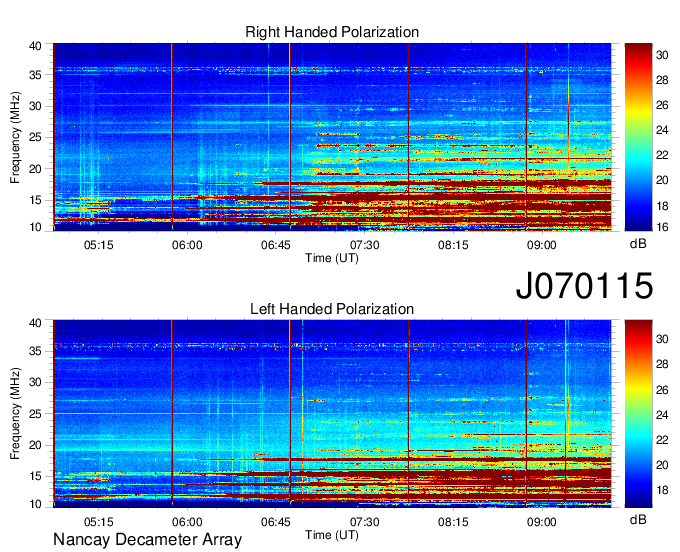Click the 16 dB label on the top color bar
The image size is (680, 552).
coord(662,227)
